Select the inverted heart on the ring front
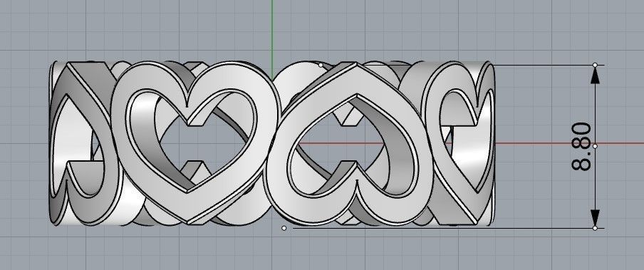Viewport: 644px width, 270px height. click(x=349, y=144)
